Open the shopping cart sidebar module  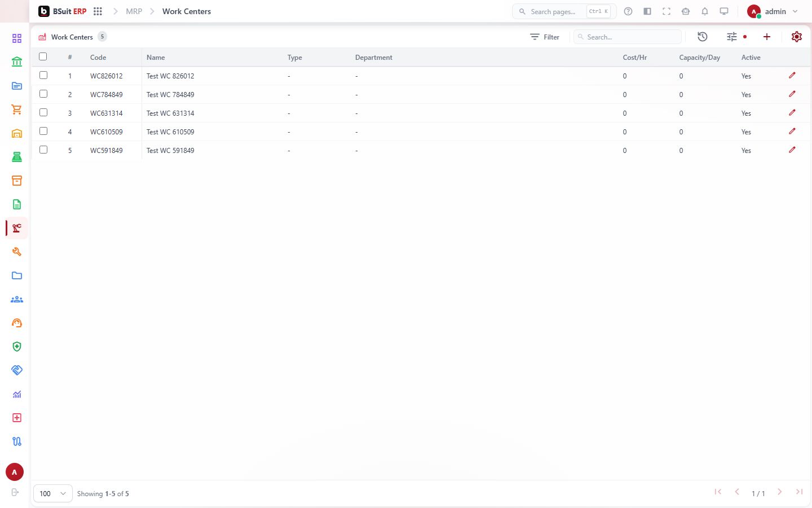tap(17, 110)
